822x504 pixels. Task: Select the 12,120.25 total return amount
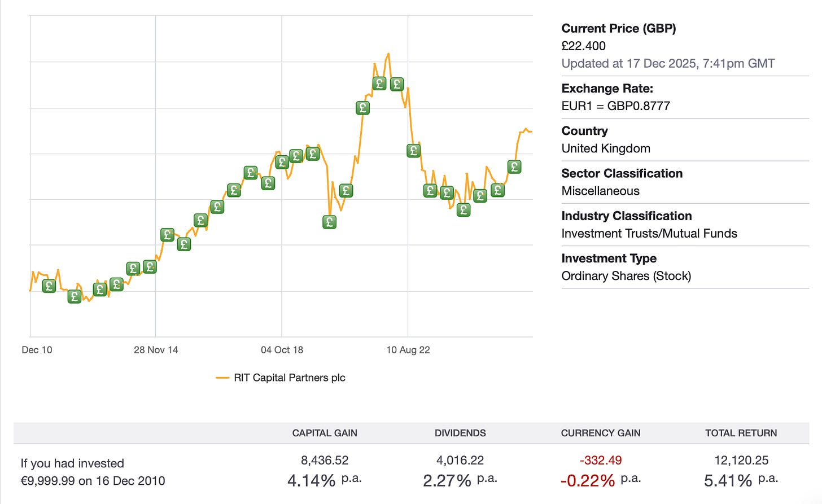coord(741,460)
